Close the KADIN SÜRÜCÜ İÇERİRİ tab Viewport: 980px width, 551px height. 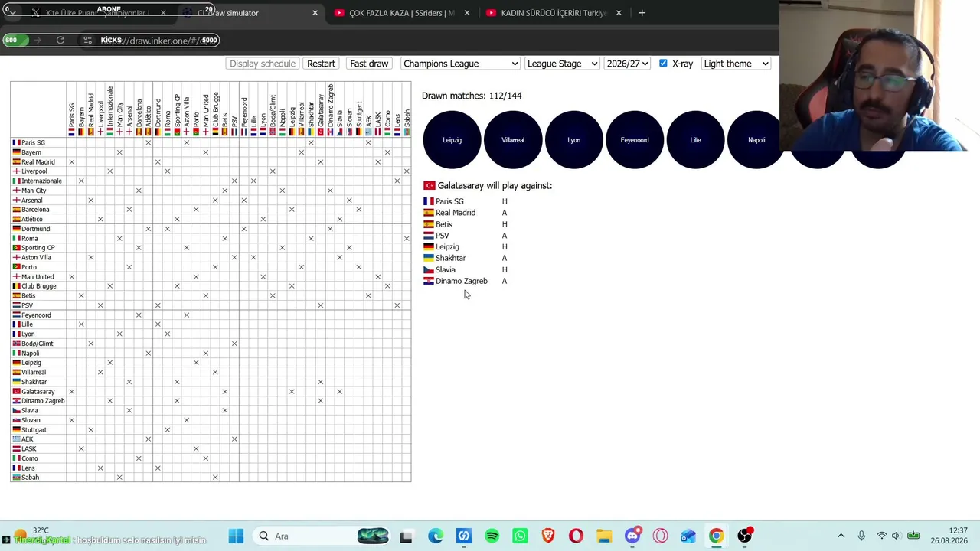coord(619,13)
